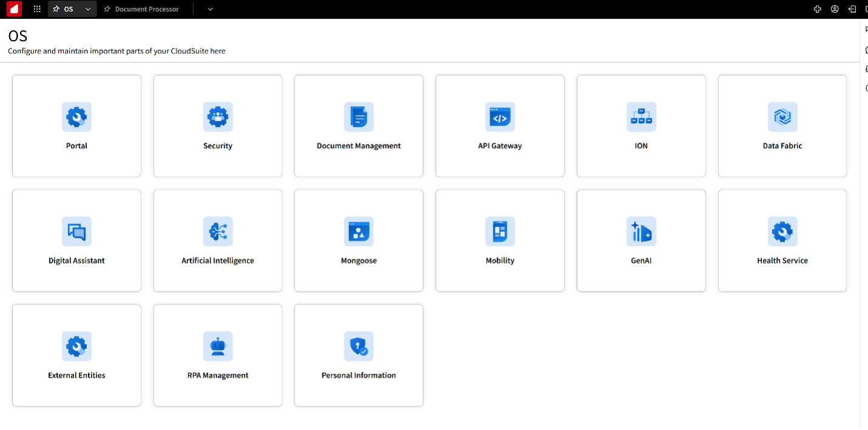Select the Artificial Intelligence icon
The image size is (868, 430).
[218, 231]
